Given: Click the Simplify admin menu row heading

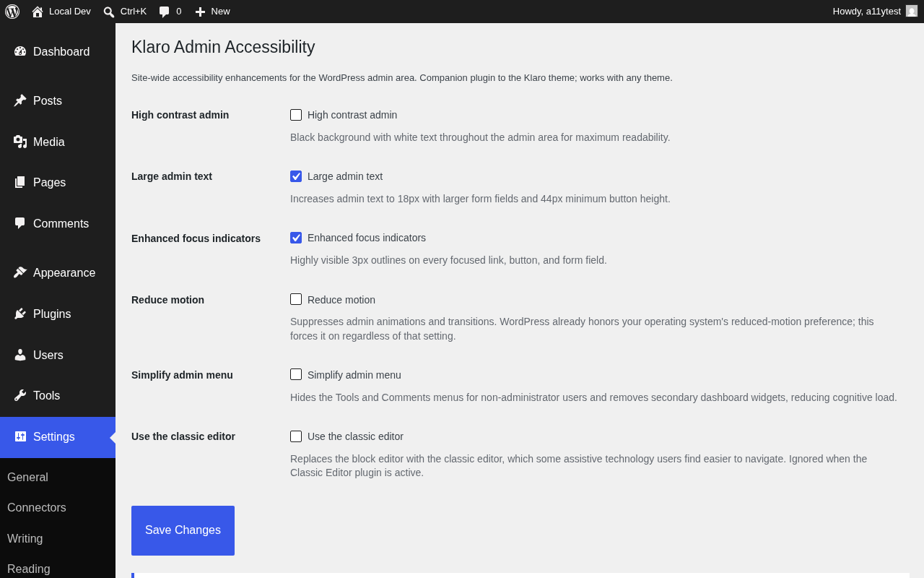Looking at the screenshot, I should click(x=183, y=375).
